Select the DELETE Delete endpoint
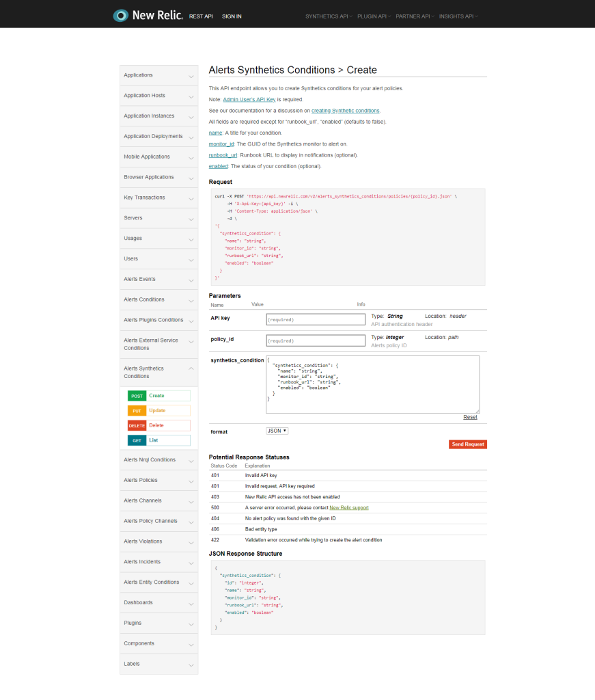The image size is (595, 700). pos(158,425)
